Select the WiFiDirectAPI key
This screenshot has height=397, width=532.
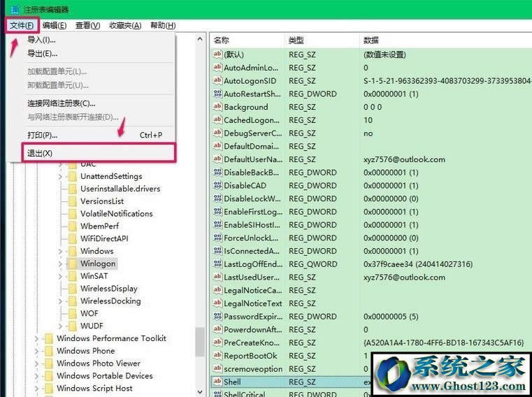(x=104, y=238)
